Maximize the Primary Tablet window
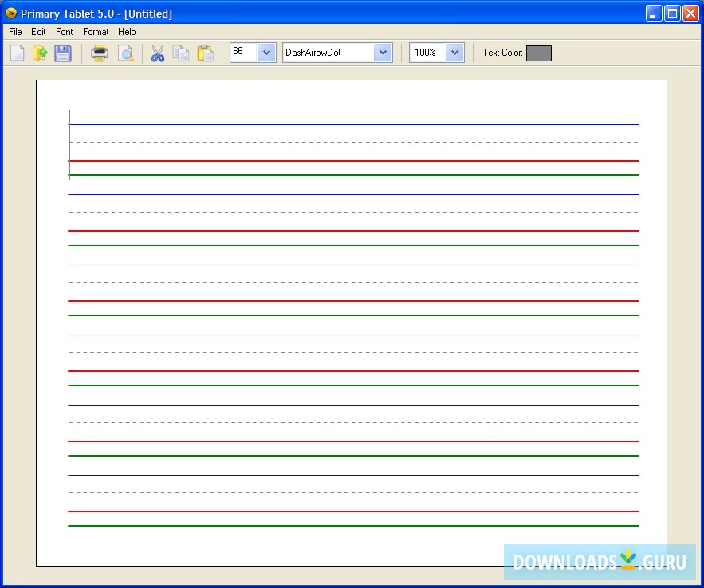Viewport: 704px width, 588px height. [672, 14]
